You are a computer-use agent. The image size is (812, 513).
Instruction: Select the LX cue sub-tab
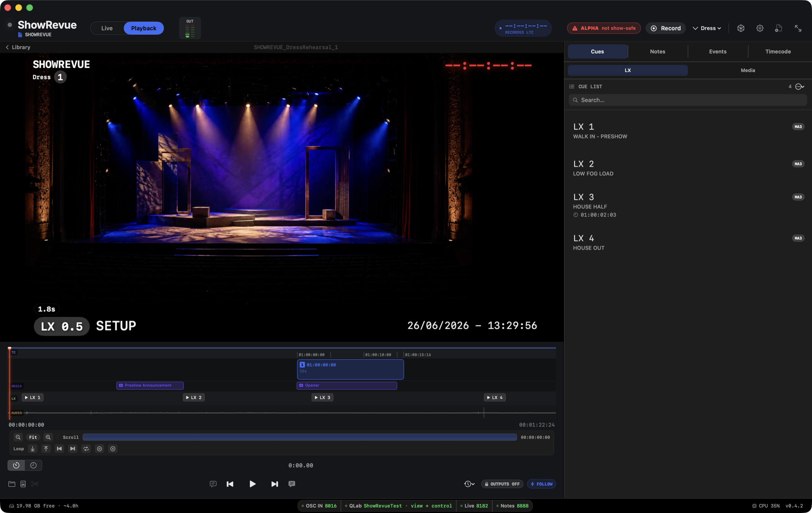628,70
